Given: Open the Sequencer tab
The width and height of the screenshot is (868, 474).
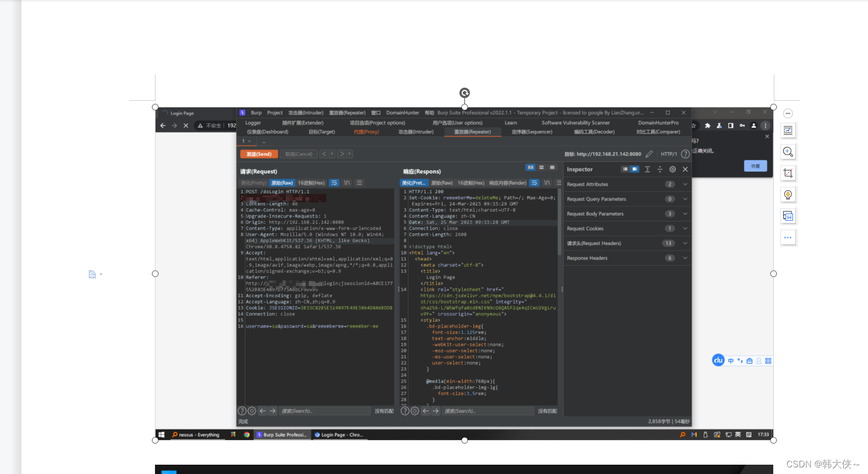Looking at the screenshot, I should coord(532,132).
